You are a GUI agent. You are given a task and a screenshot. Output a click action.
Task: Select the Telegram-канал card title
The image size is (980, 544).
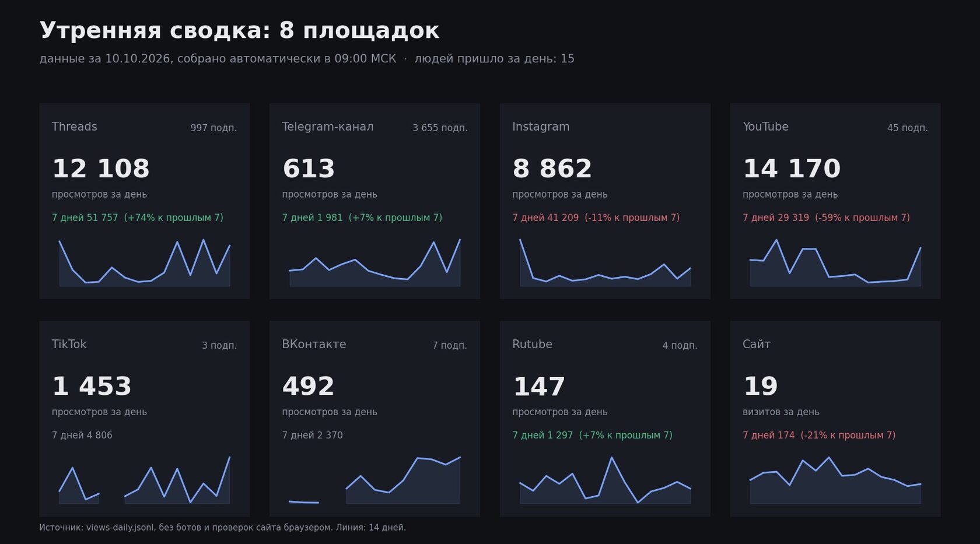pos(327,127)
